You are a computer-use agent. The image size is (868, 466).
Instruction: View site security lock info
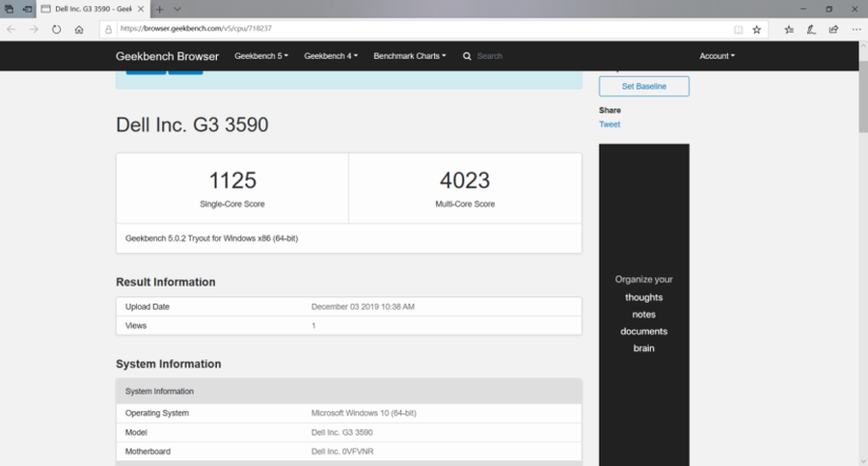pos(108,29)
